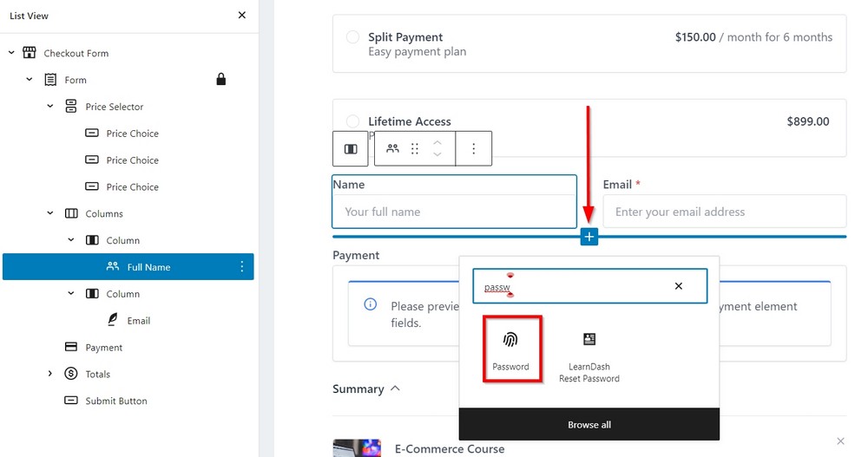Insert the LearnDash Reset Password block
Image resolution: width=868 pixels, height=457 pixels.
click(589, 357)
